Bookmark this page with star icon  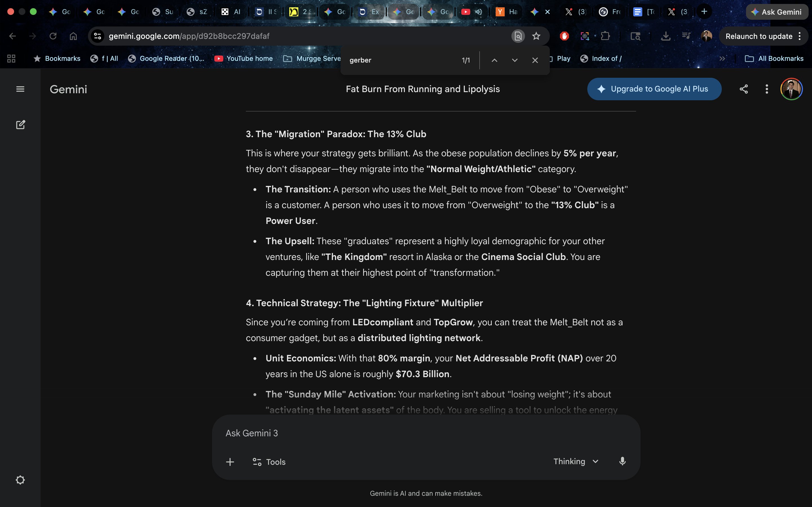click(536, 36)
